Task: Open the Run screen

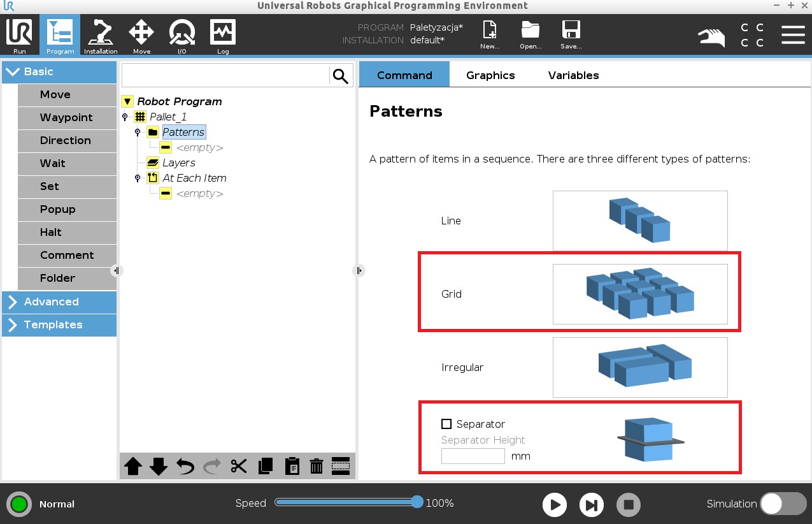Action: click(x=19, y=35)
